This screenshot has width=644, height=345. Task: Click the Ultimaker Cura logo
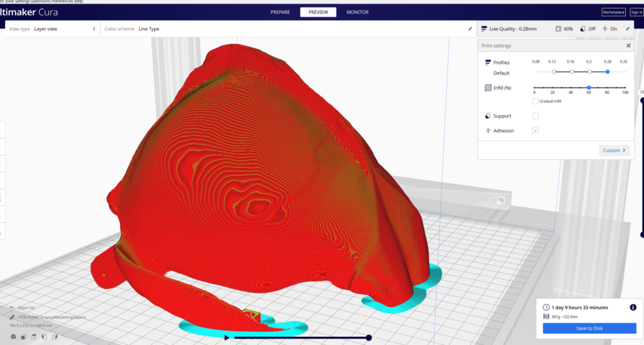click(x=29, y=13)
